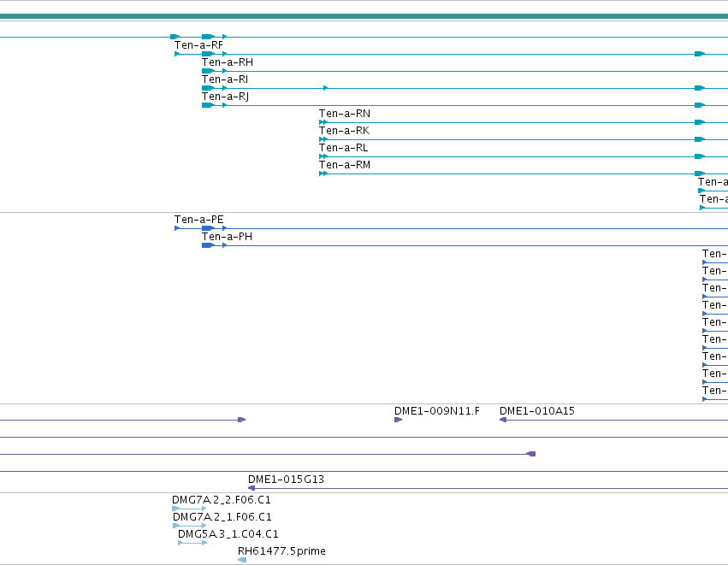The height and width of the screenshot is (565, 728).
Task: Click the Ten-a-RL transcript label
Action: 343,148
